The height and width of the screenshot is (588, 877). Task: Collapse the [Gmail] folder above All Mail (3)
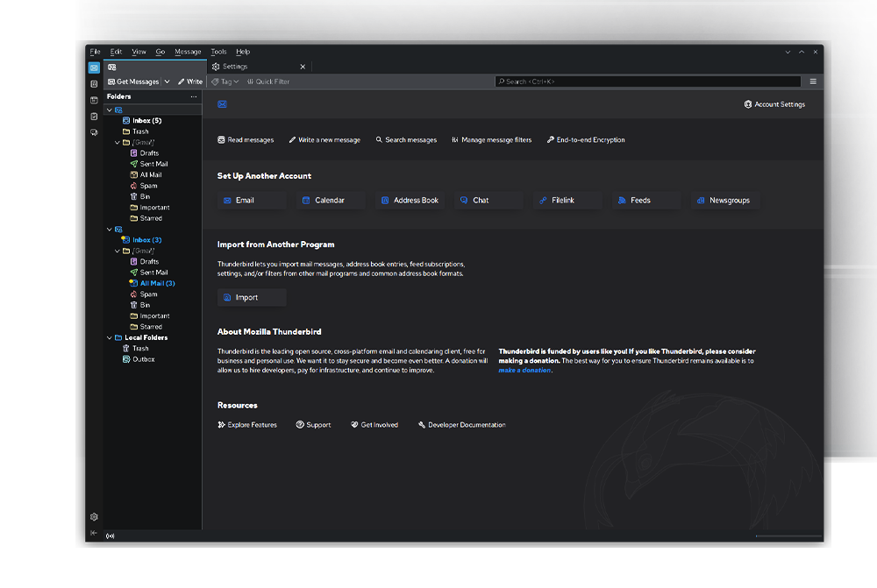118,251
